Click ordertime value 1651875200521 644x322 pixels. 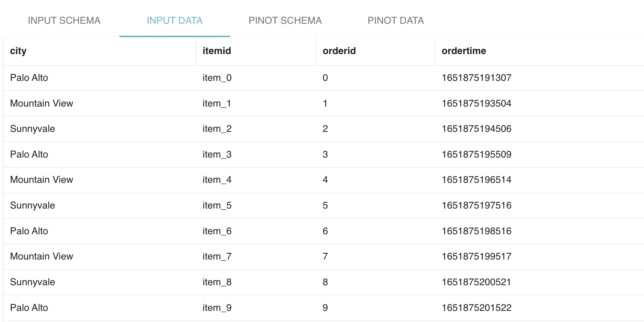[476, 282]
